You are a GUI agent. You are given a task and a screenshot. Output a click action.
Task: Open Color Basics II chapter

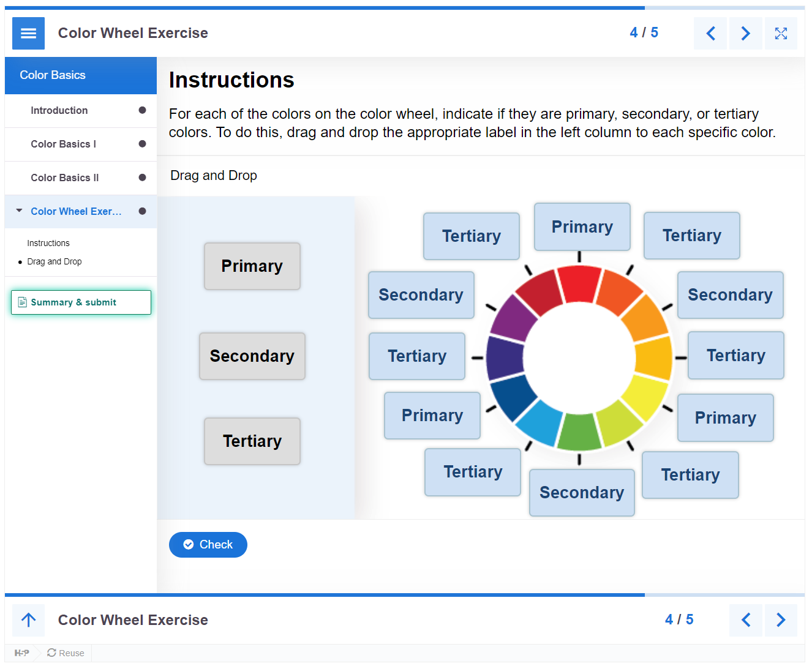[65, 178]
